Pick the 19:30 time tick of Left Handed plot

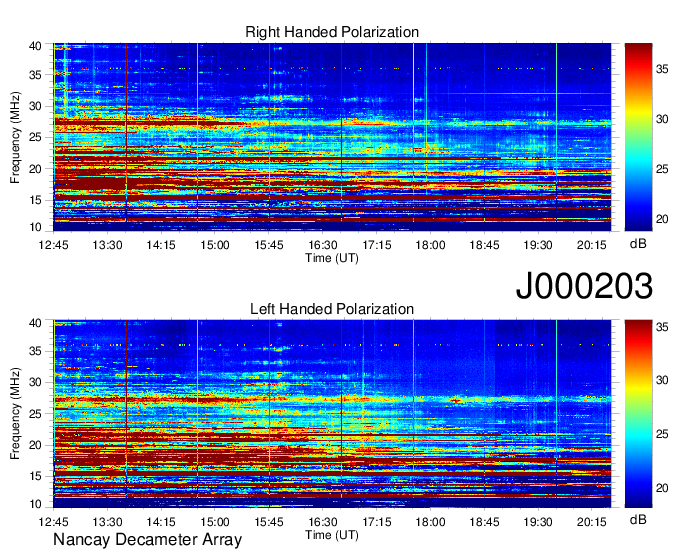pyautogui.click(x=538, y=522)
